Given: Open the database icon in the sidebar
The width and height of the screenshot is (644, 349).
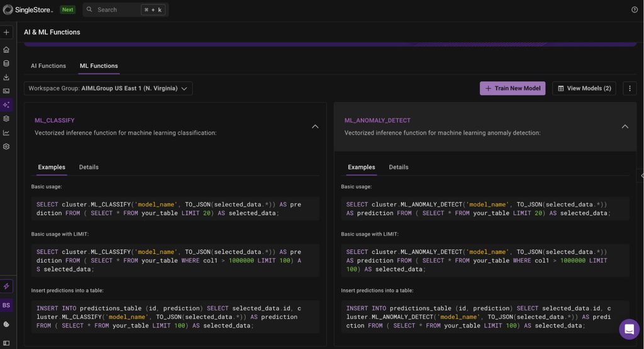Looking at the screenshot, I should click(6, 64).
